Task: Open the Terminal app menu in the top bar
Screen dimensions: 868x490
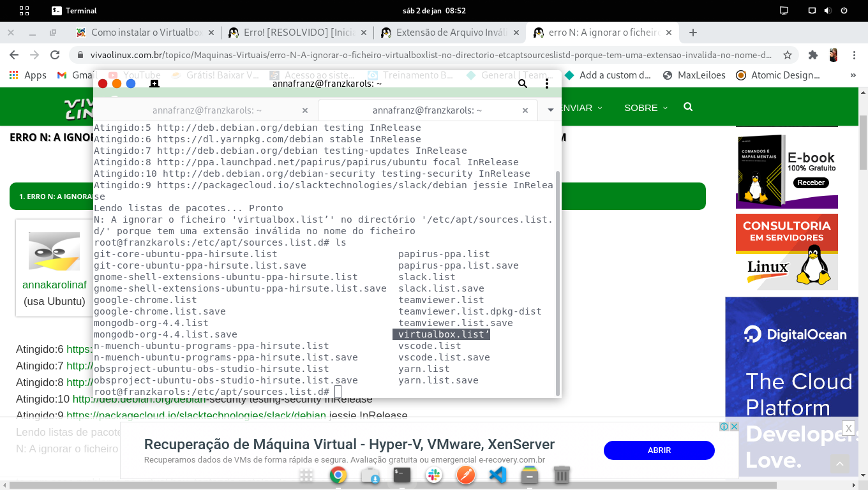Action: 74,11
